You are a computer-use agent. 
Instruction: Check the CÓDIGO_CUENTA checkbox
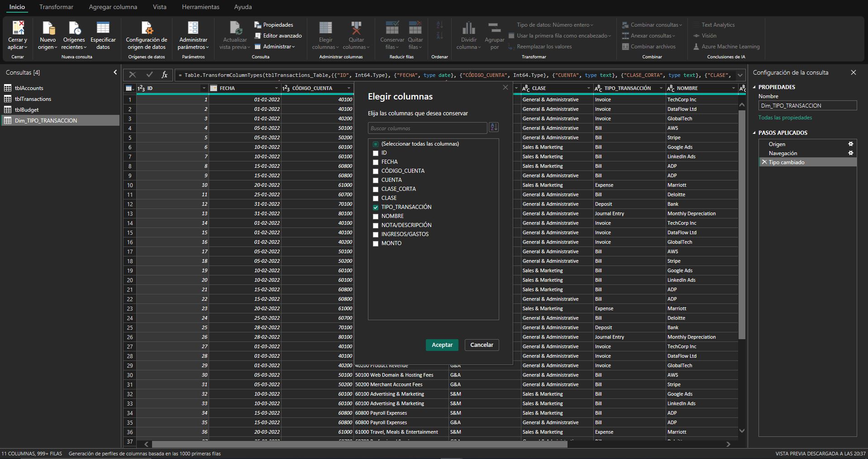click(x=376, y=171)
